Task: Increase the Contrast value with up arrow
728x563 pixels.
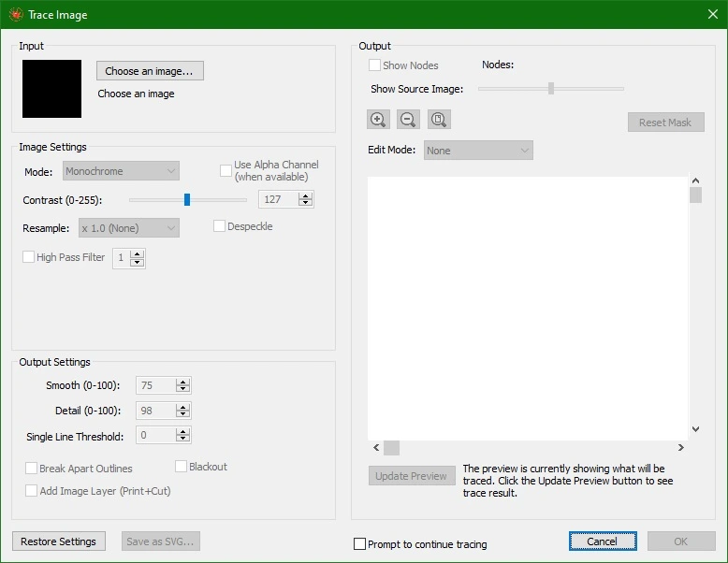Action: pyautogui.click(x=305, y=195)
